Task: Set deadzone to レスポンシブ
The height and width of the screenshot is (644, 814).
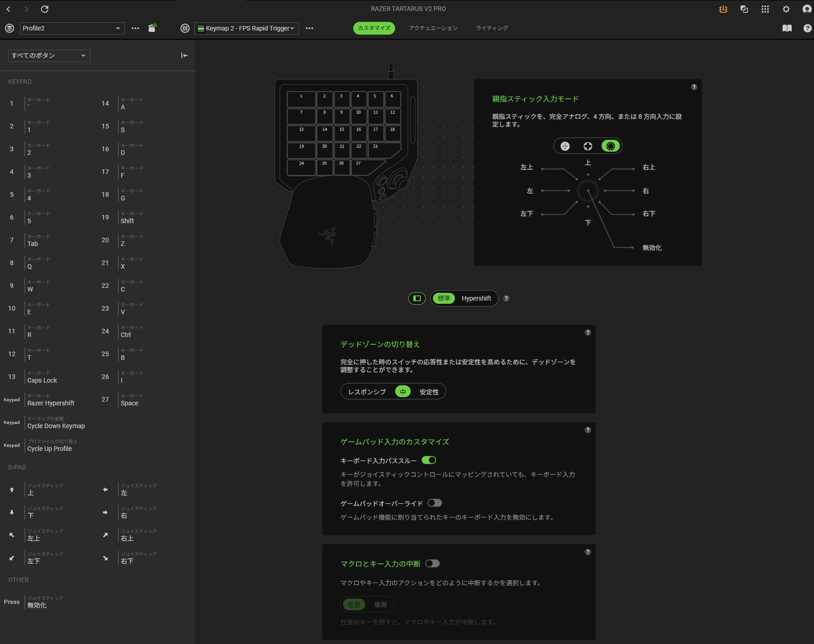Action: coord(367,392)
